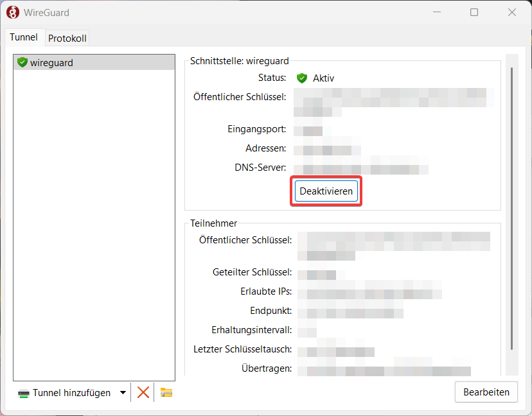
Task: Click the DNS-Server label
Action: coord(260,168)
